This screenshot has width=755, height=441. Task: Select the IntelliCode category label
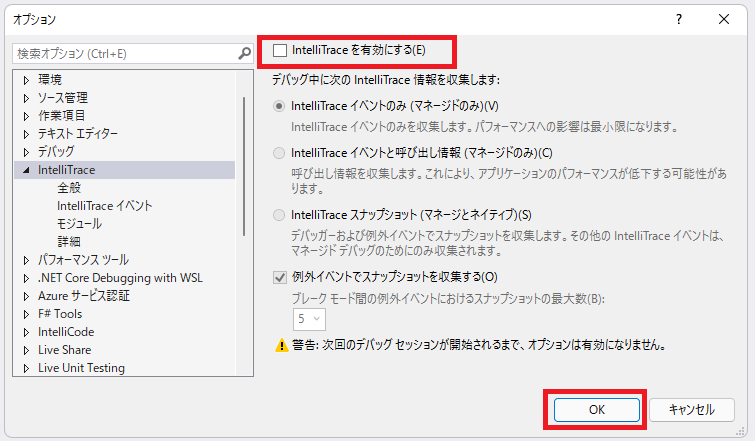66,332
